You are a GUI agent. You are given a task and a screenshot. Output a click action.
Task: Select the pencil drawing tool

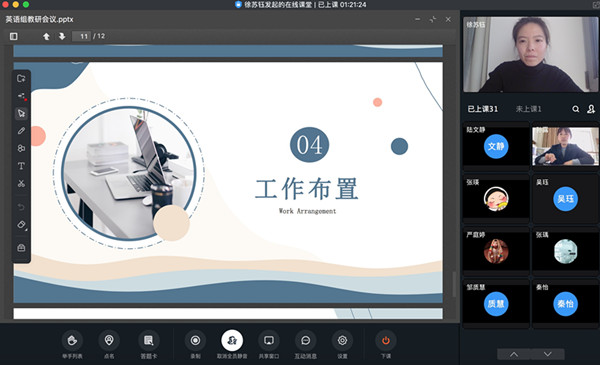[x=21, y=131]
